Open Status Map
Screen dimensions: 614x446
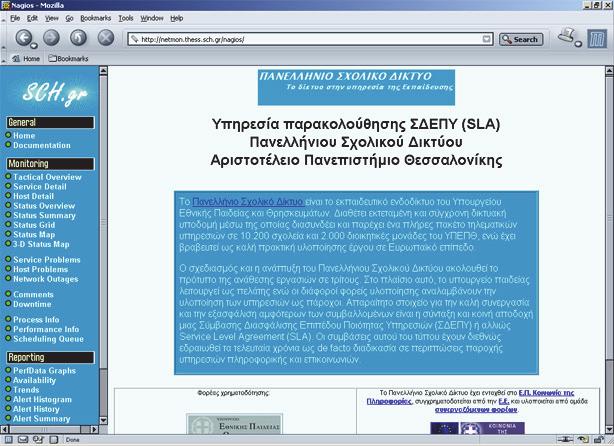tap(34, 235)
